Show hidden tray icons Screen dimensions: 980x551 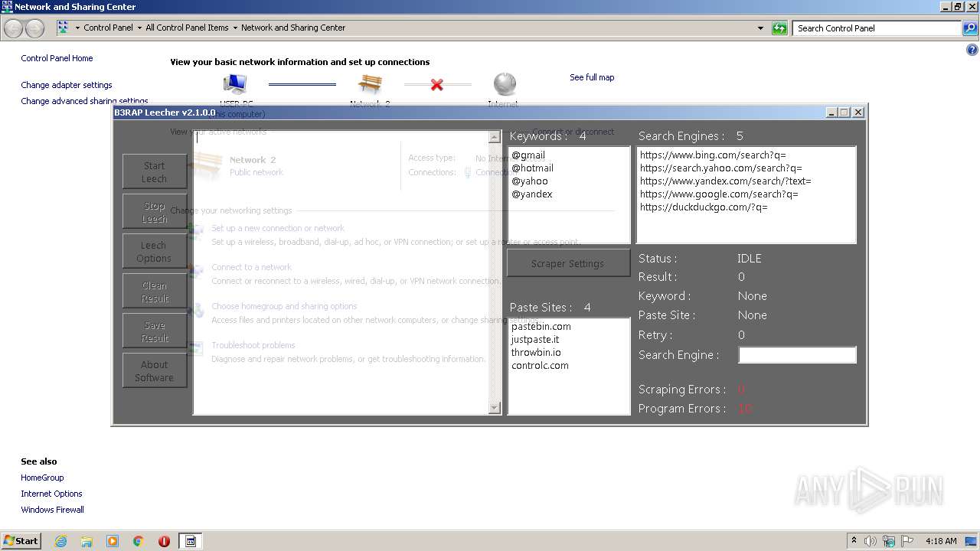(854, 540)
